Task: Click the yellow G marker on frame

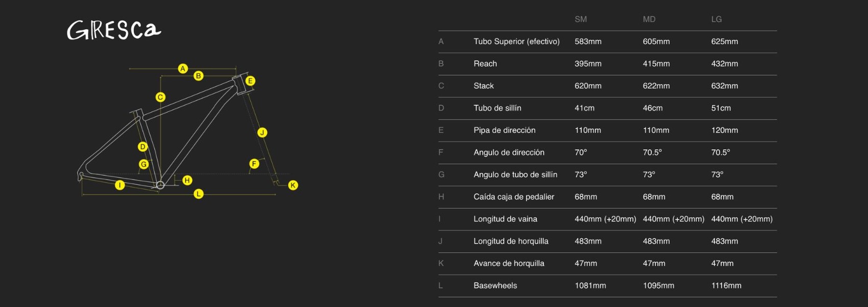Action: 144,164
